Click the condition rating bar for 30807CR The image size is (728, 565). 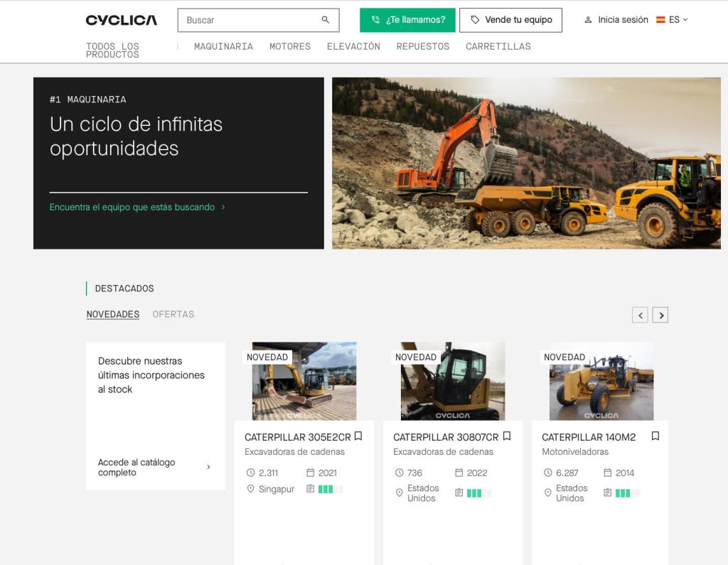(x=479, y=493)
